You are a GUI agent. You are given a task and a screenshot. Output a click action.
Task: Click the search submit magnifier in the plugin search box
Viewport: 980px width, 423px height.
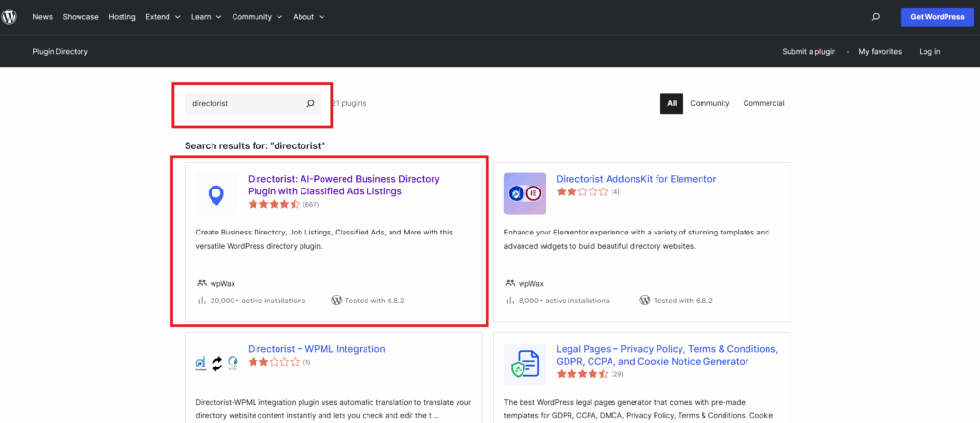pyautogui.click(x=310, y=103)
